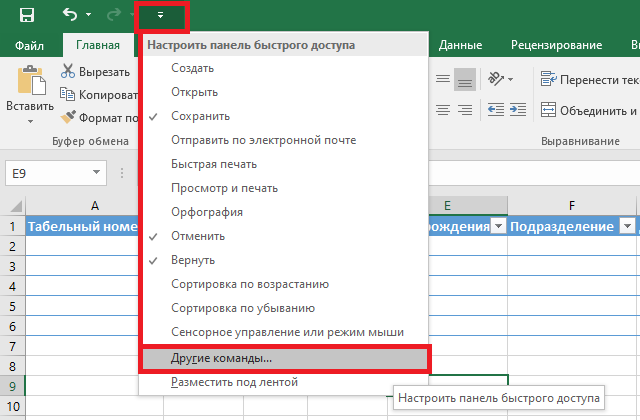Open the Customize Quick Access Toolbar arrow
Screen dimensions: 640x420
[161, 16]
